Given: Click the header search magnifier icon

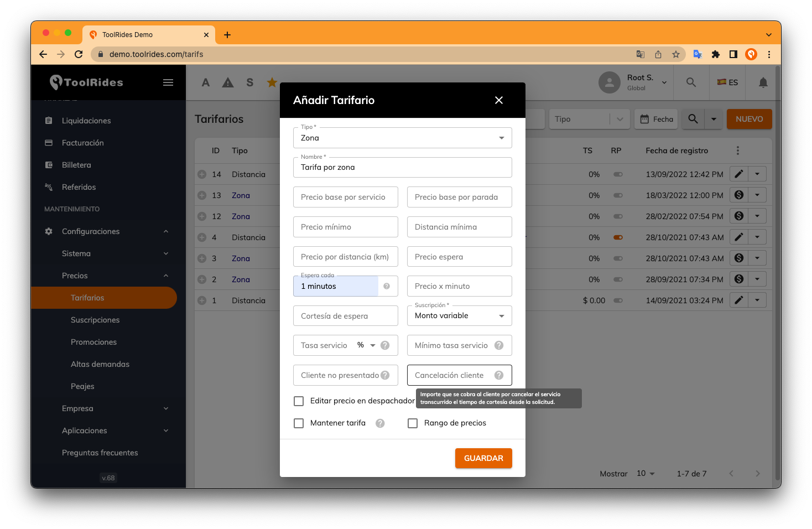Looking at the screenshot, I should [691, 82].
